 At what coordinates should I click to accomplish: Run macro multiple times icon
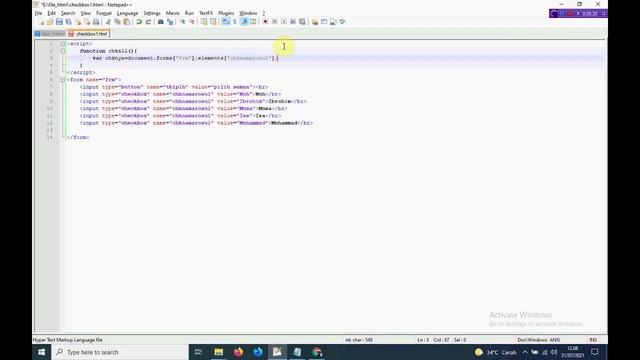pos(293,22)
